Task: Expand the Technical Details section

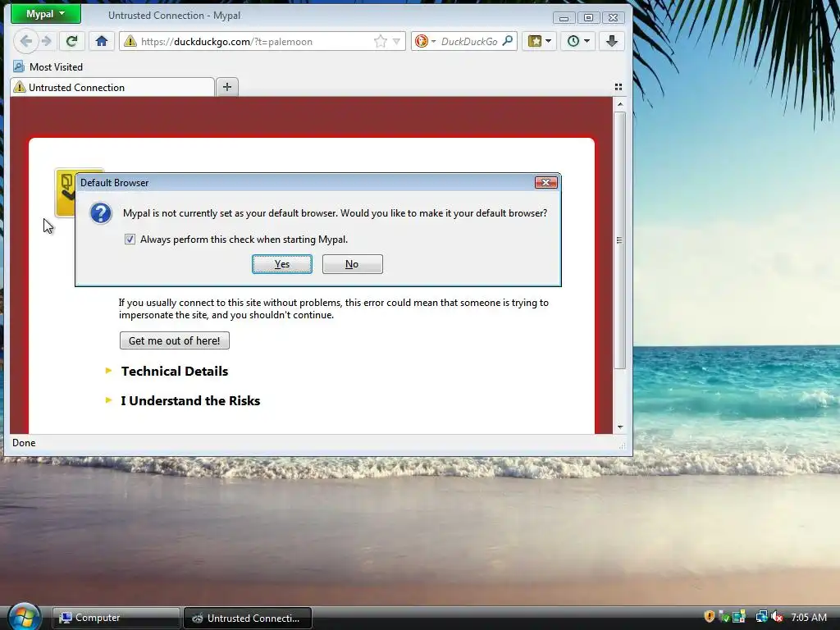Action: [x=175, y=372]
